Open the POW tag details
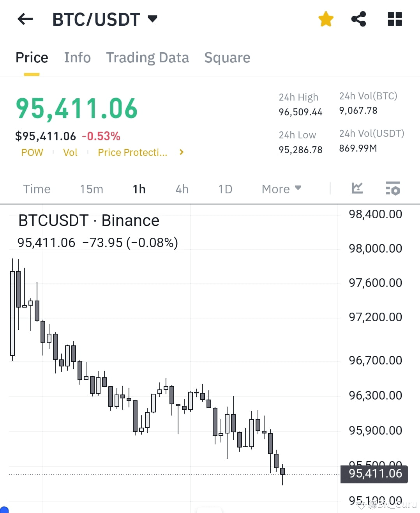 [32, 152]
